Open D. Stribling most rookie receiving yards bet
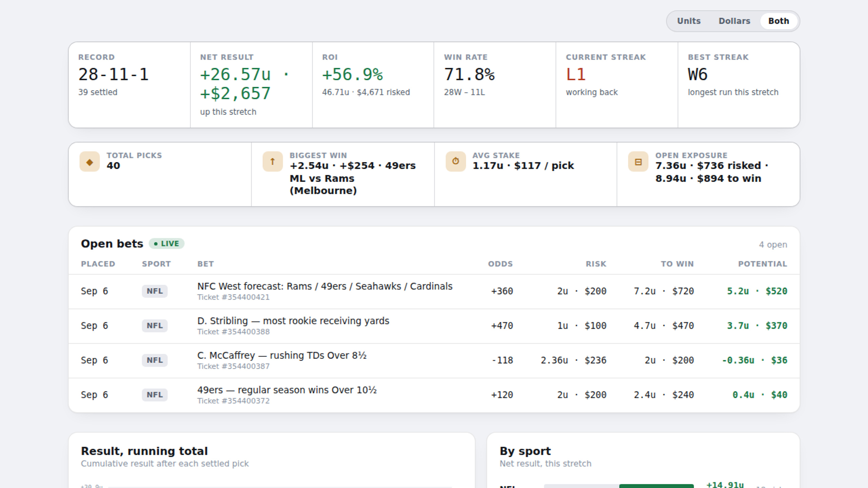The width and height of the screenshot is (868, 488). 293,321
